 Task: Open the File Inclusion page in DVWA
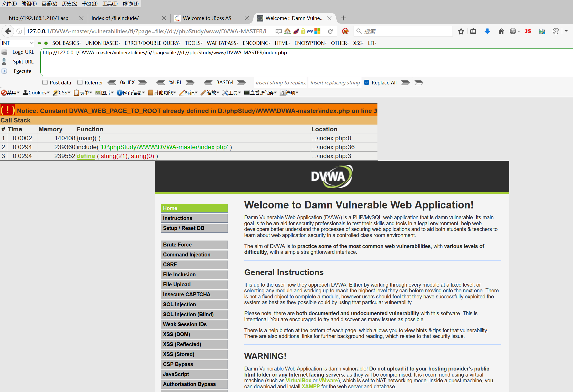point(194,275)
